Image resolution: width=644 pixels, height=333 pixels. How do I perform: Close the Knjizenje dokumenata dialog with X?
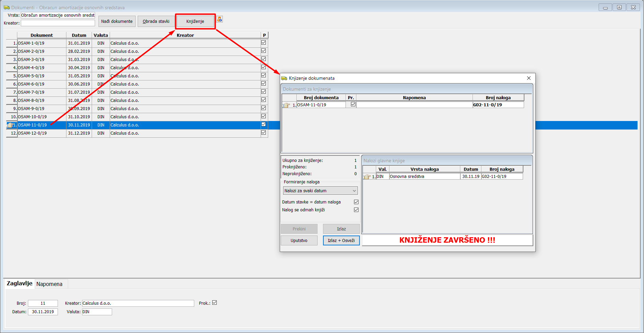point(529,78)
